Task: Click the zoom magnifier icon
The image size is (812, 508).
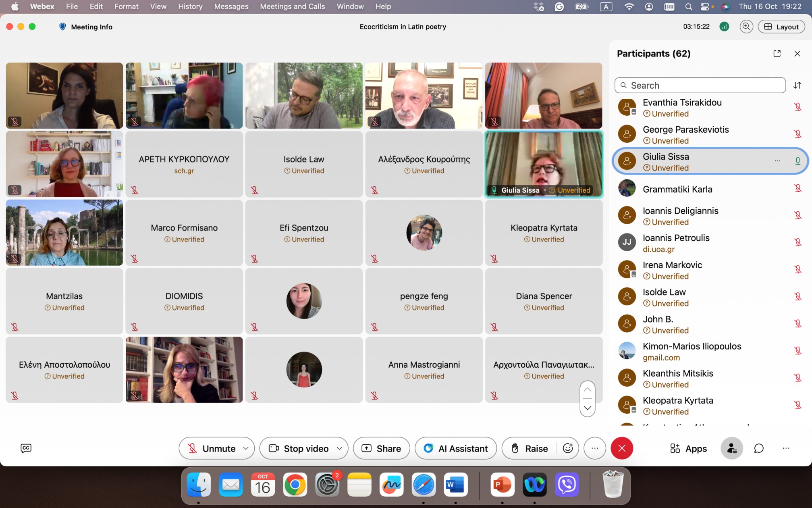Action: [746, 27]
